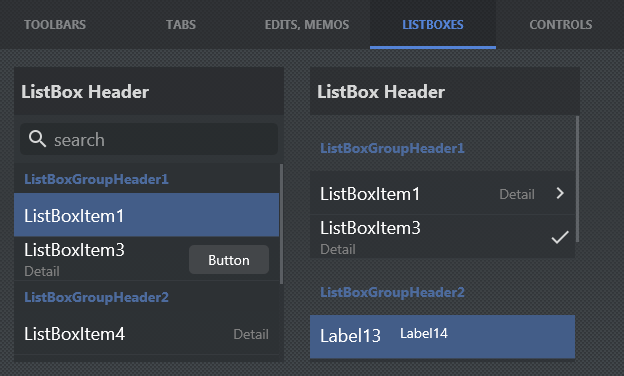The width and height of the screenshot is (624, 376).
Task: Go to the EDITS, MEMOS tab
Action: tap(307, 25)
